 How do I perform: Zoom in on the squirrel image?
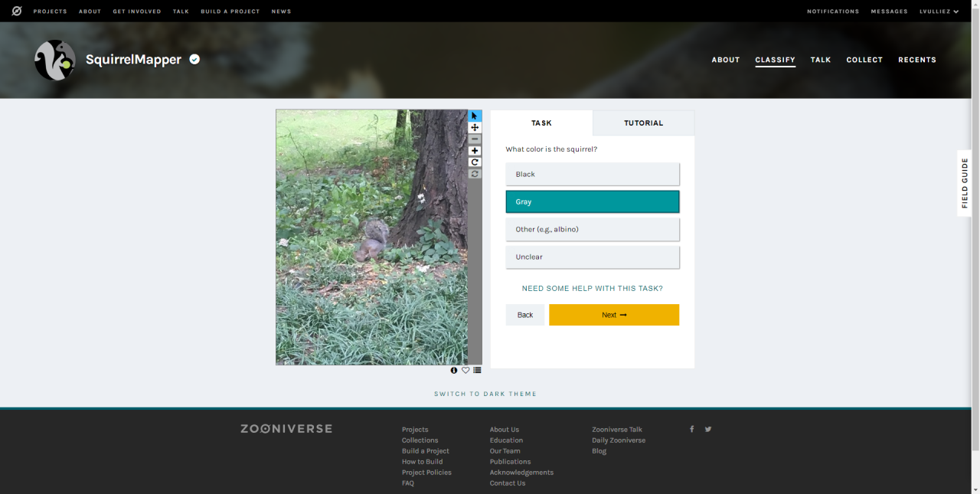coord(475,151)
